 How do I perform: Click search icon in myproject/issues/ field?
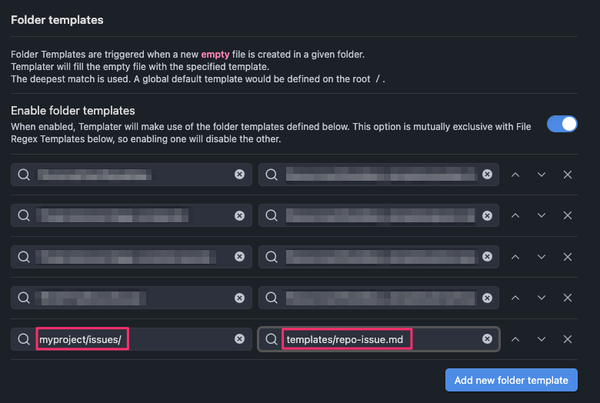coord(24,339)
